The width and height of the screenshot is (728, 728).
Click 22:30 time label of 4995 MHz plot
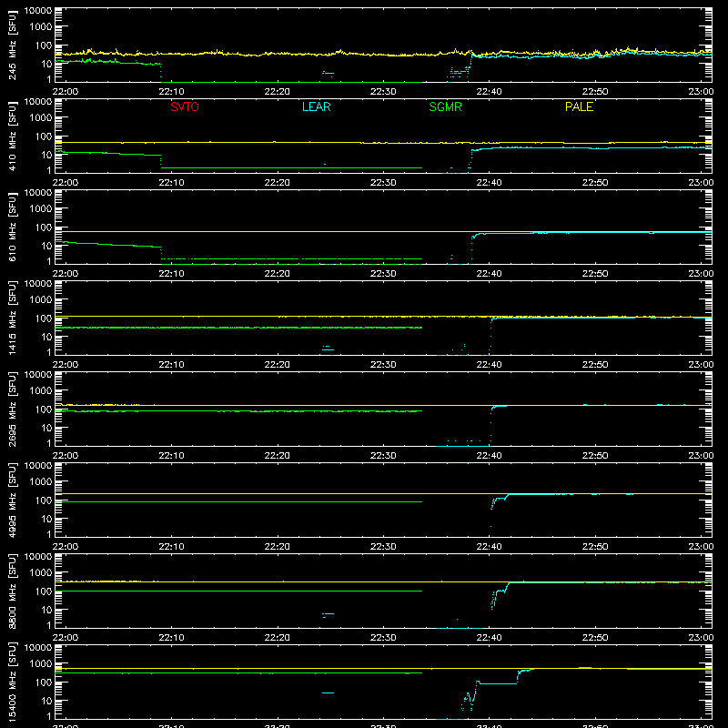[x=383, y=547]
